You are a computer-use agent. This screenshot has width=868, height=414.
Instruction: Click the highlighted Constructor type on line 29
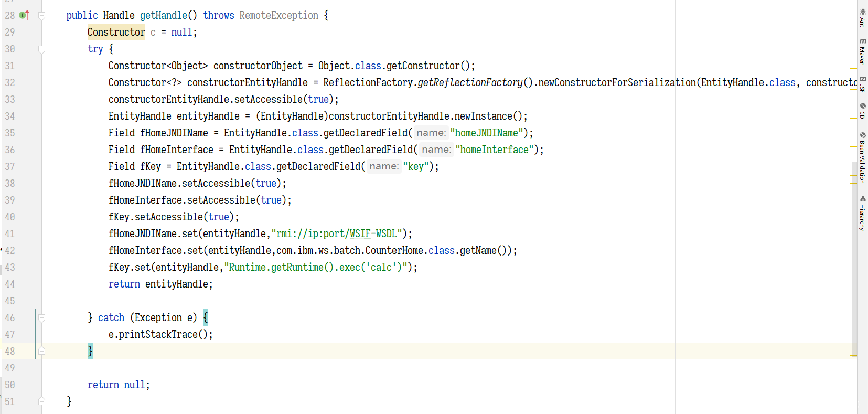(116, 32)
